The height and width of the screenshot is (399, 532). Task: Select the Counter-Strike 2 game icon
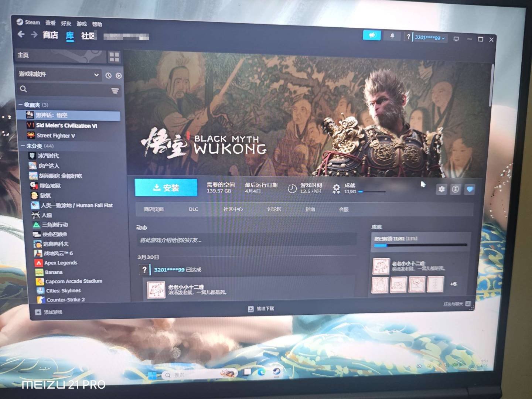(x=41, y=300)
